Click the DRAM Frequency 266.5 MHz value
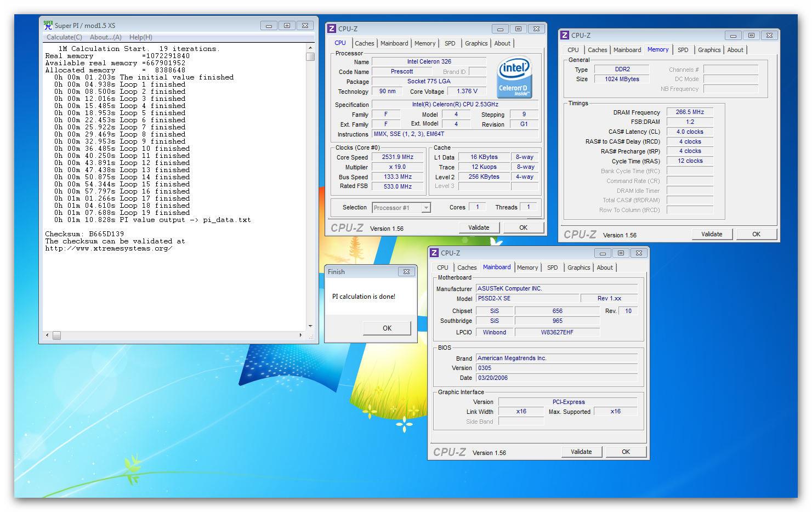This screenshot has height=512, width=812. point(690,112)
